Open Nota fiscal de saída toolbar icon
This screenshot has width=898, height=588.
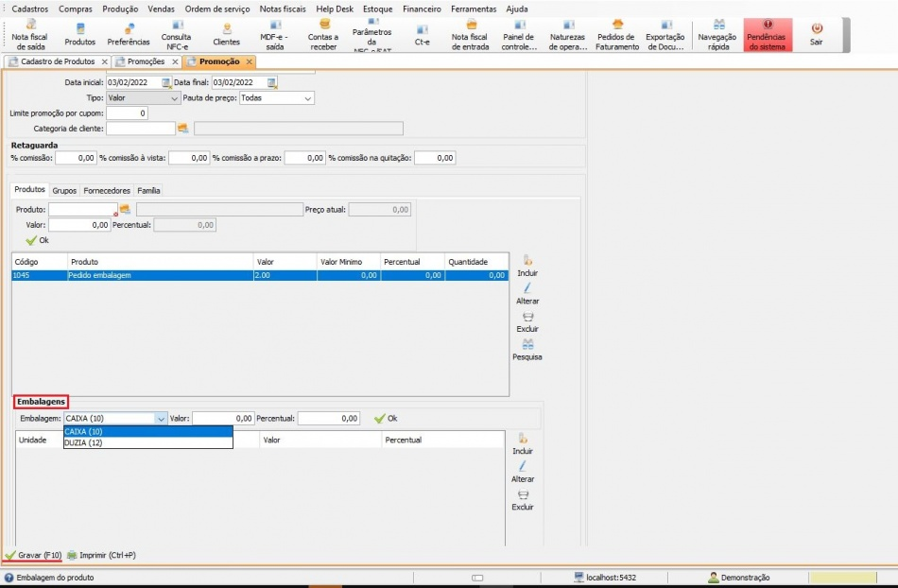point(31,34)
